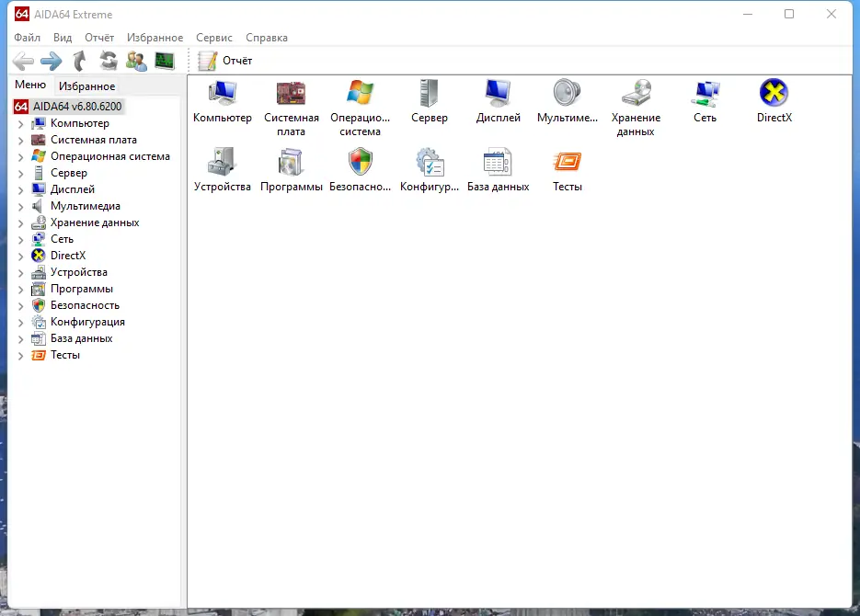Switch to the Избранное tab in sidebar
Image resolution: width=860 pixels, height=616 pixels.
tap(86, 86)
